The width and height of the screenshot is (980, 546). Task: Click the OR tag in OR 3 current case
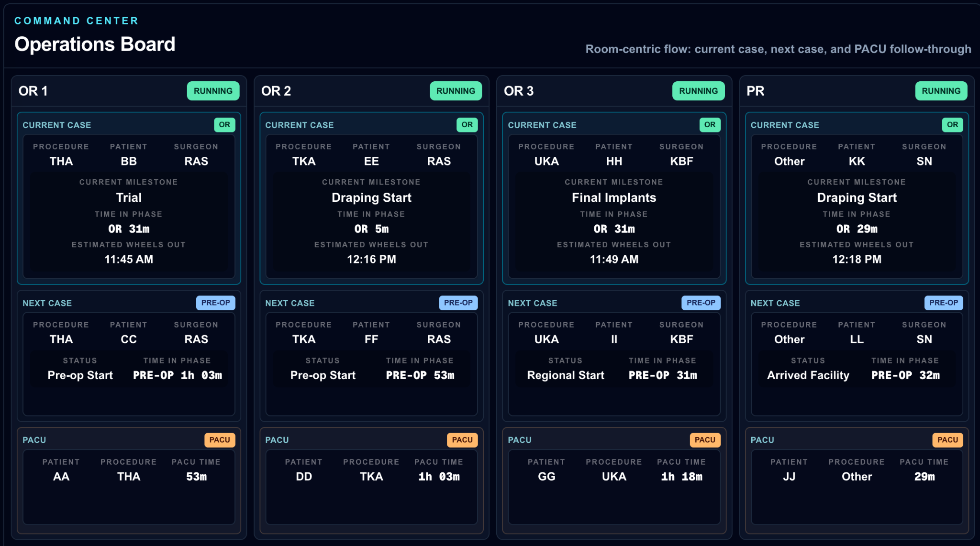pos(710,125)
